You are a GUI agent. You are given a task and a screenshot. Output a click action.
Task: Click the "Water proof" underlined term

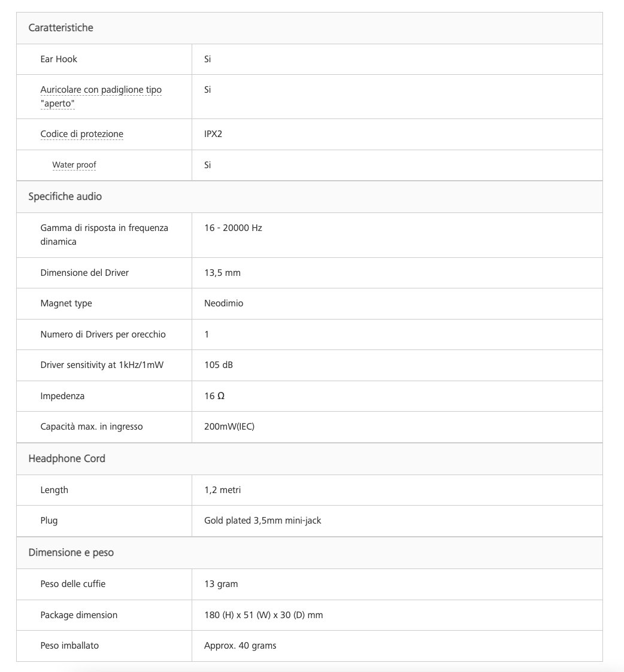(74, 165)
